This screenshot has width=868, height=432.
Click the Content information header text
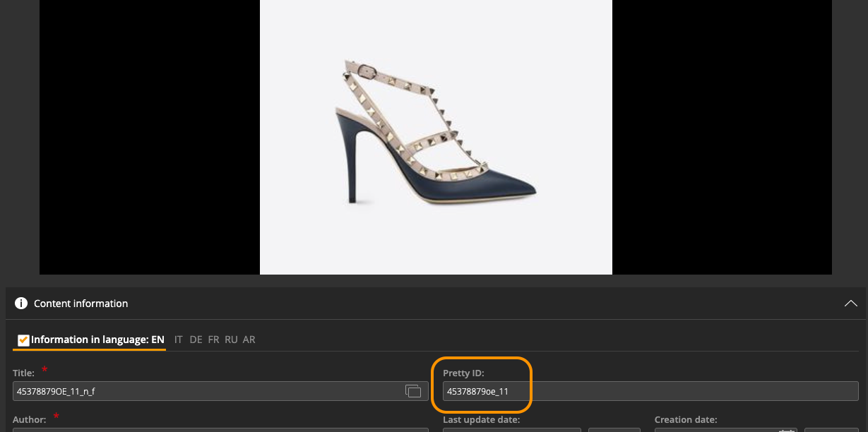pos(81,304)
